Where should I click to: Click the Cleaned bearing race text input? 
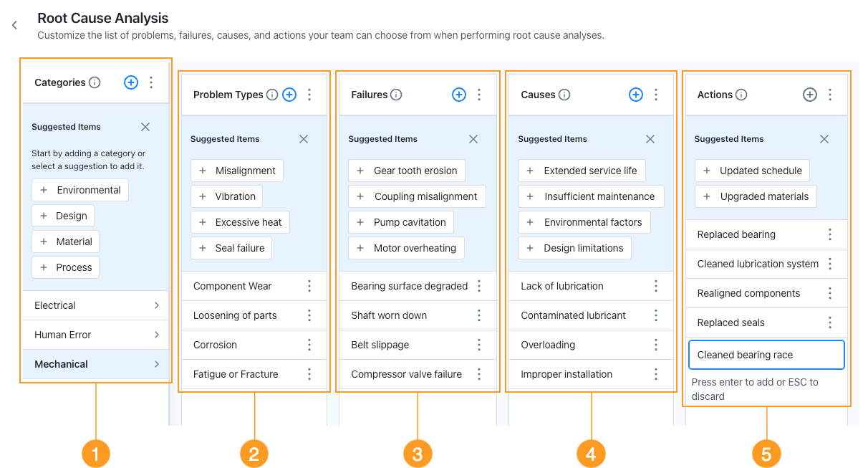point(766,355)
